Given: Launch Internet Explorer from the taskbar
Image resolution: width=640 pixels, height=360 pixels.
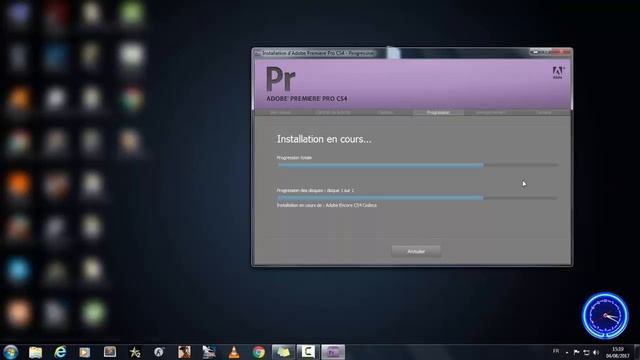Looking at the screenshot, I should 60,352.
